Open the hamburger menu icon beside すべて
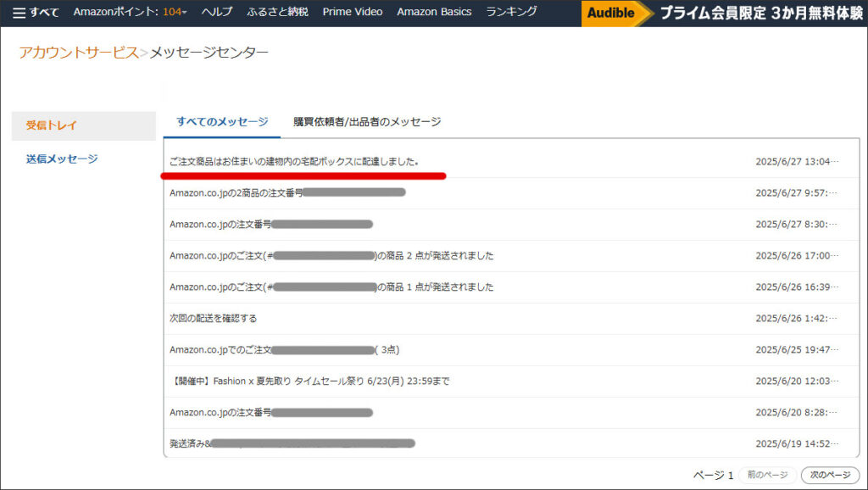This screenshot has height=490, width=868. click(19, 12)
